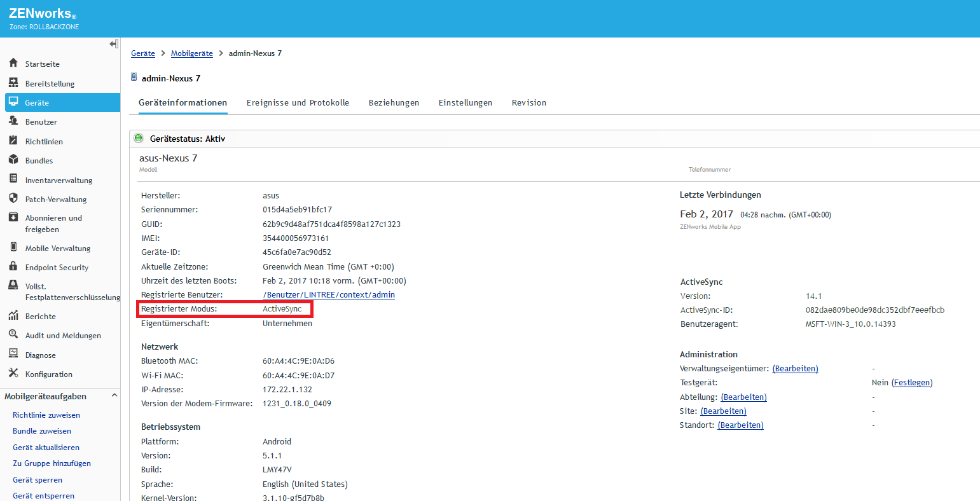Click the Festplattenverschlüsselung disk lock icon

click(13, 285)
